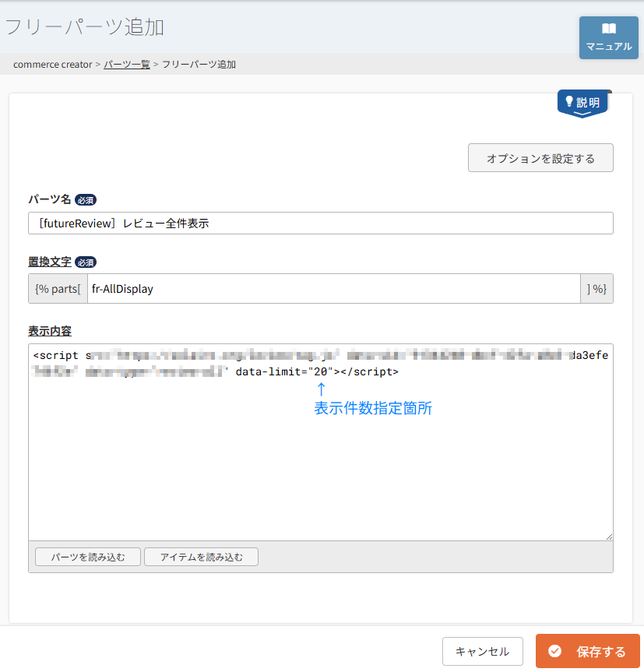The image size is (644, 672).
Task: Click the フリーパーツ追加 page heading
Action: [x=84, y=27]
